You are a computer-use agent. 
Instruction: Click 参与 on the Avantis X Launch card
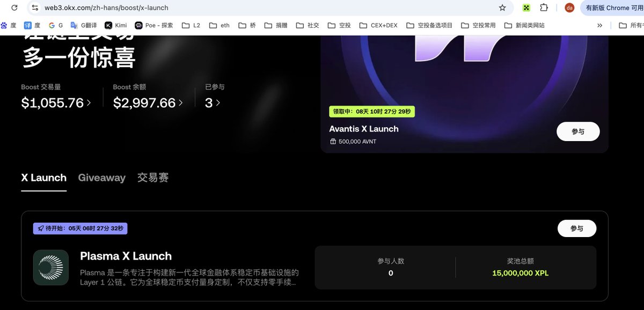tap(578, 131)
